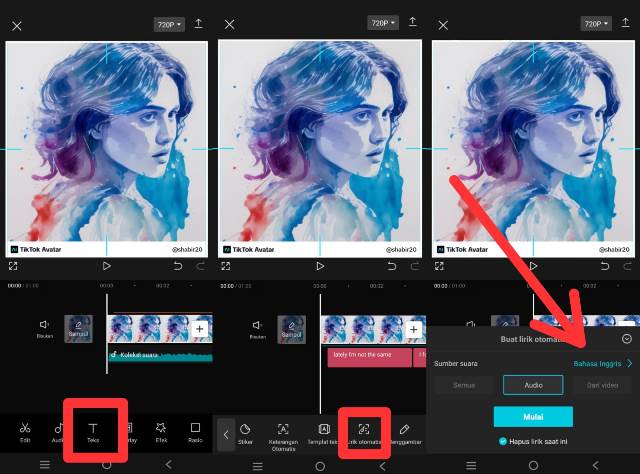Viewport: 640px width, 474px height.
Task: Open Bahasa Inggris language selector
Action: (x=602, y=363)
